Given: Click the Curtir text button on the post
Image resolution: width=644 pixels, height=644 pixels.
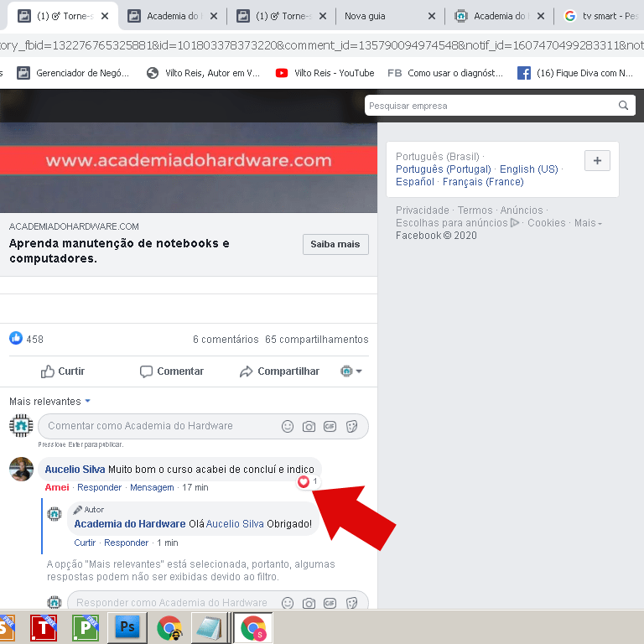Looking at the screenshot, I should [71, 371].
